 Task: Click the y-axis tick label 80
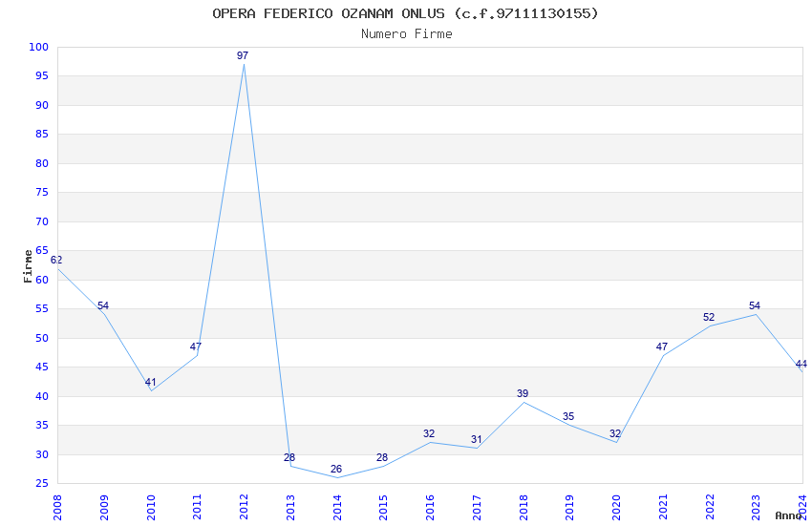click(x=41, y=163)
